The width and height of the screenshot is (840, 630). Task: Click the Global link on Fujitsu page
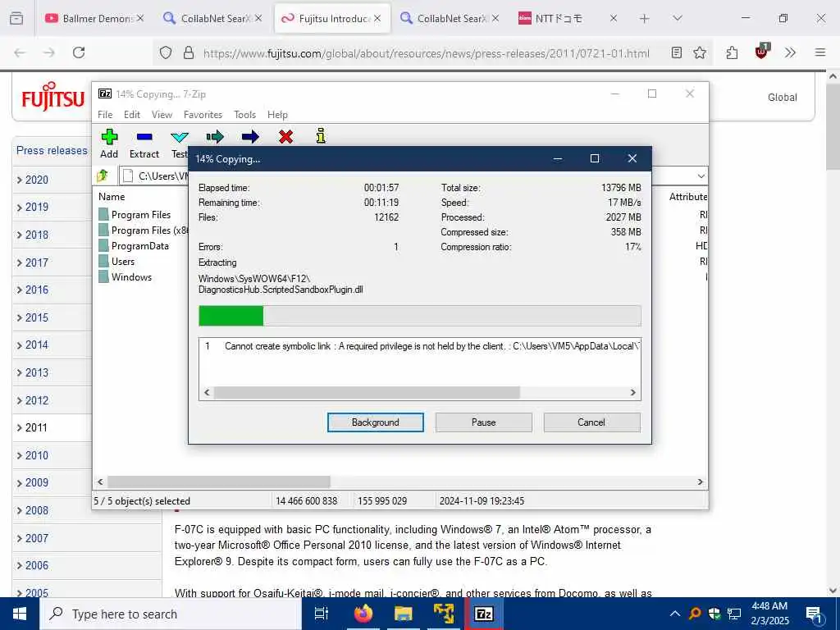782,98
